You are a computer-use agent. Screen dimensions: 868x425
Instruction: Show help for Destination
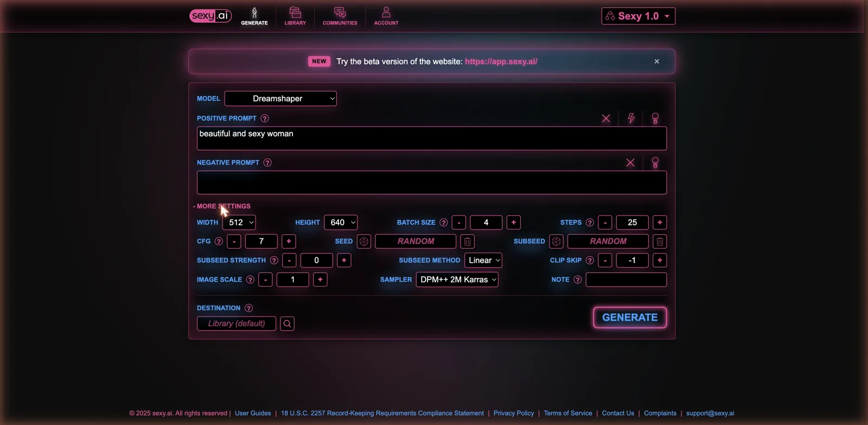click(x=248, y=308)
